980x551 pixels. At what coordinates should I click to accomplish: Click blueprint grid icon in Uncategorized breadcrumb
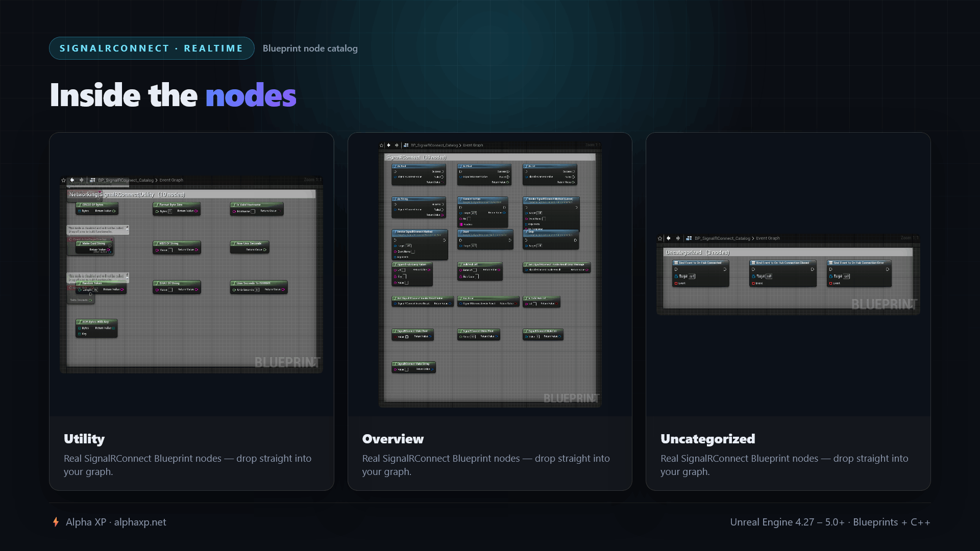pyautogui.click(x=689, y=238)
